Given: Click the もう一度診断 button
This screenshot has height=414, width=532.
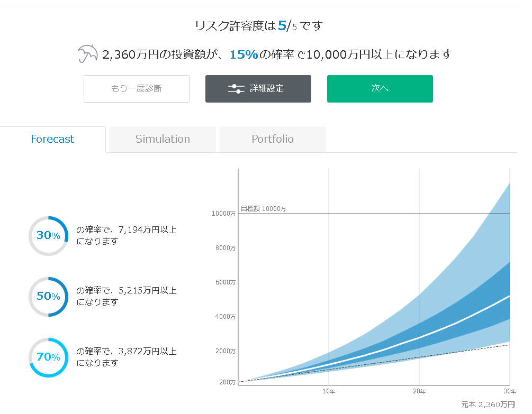Looking at the screenshot, I should coord(137,89).
